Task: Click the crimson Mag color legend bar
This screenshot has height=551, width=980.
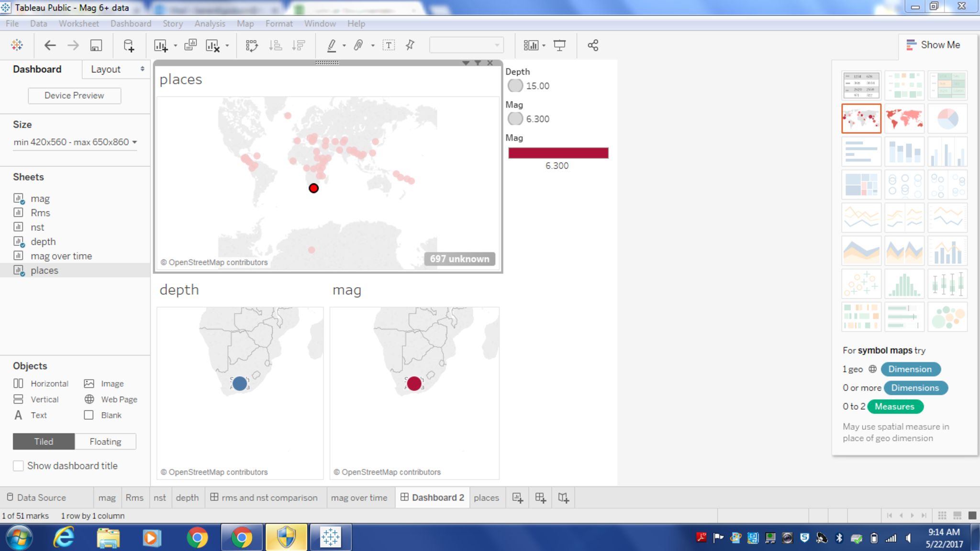Action: point(558,153)
